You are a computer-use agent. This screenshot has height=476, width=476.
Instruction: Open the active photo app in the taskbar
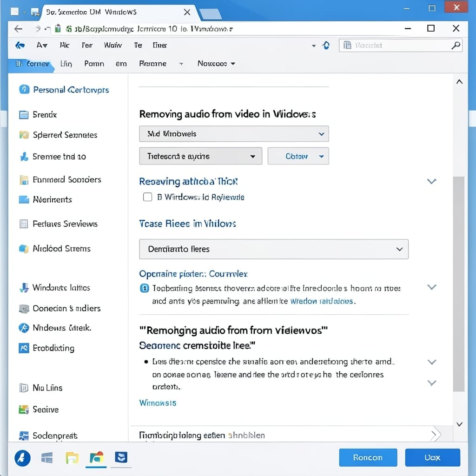tap(96, 458)
